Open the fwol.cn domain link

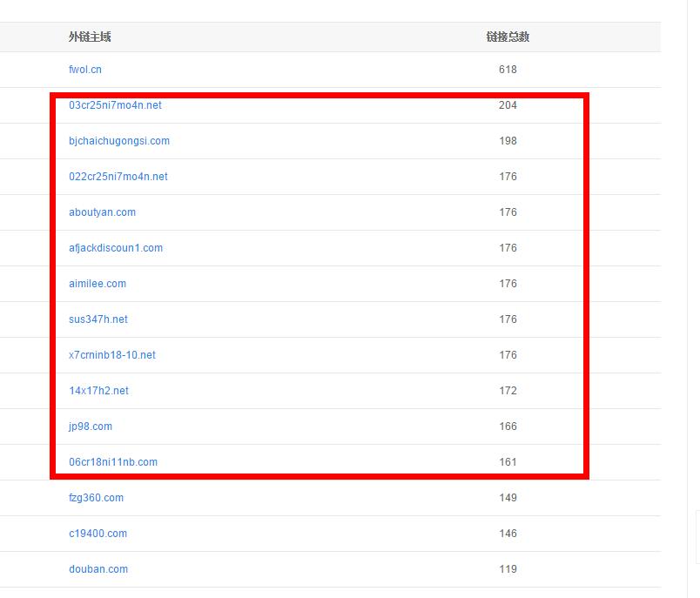(x=85, y=70)
